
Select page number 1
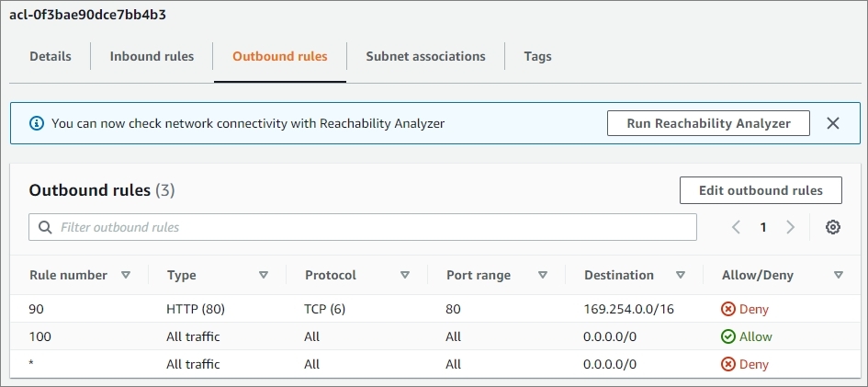(x=762, y=227)
